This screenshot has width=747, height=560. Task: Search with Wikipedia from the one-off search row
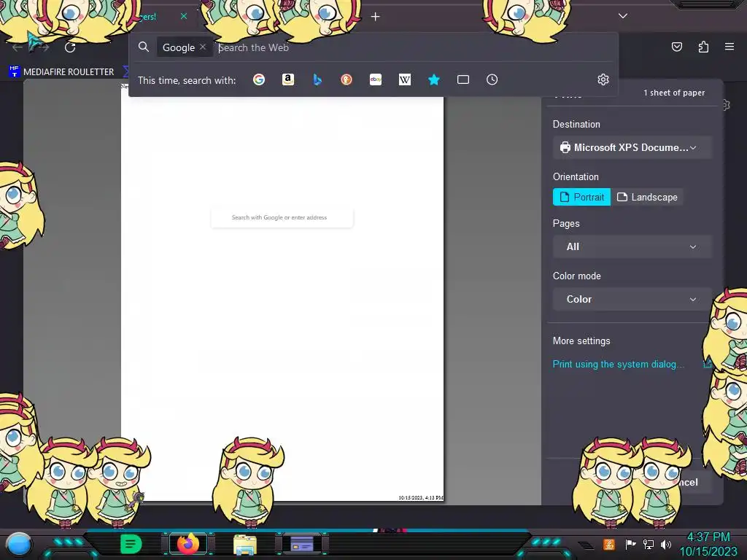point(404,79)
